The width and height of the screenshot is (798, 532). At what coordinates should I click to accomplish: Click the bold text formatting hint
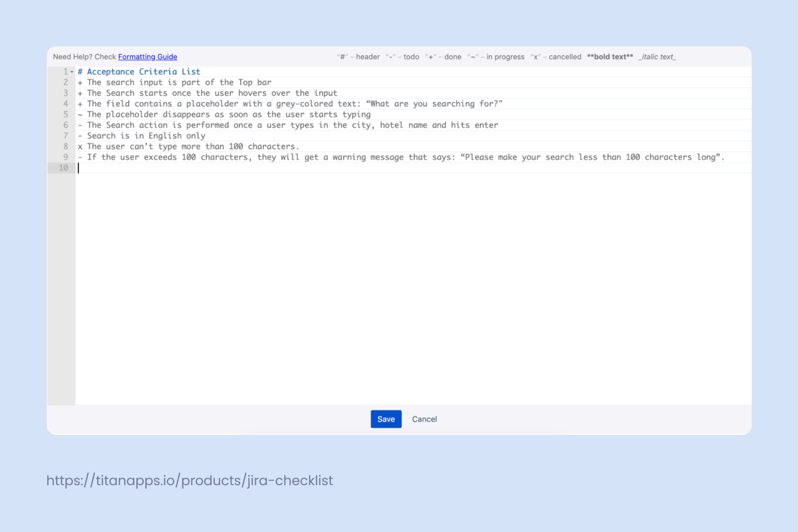pos(610,57)
